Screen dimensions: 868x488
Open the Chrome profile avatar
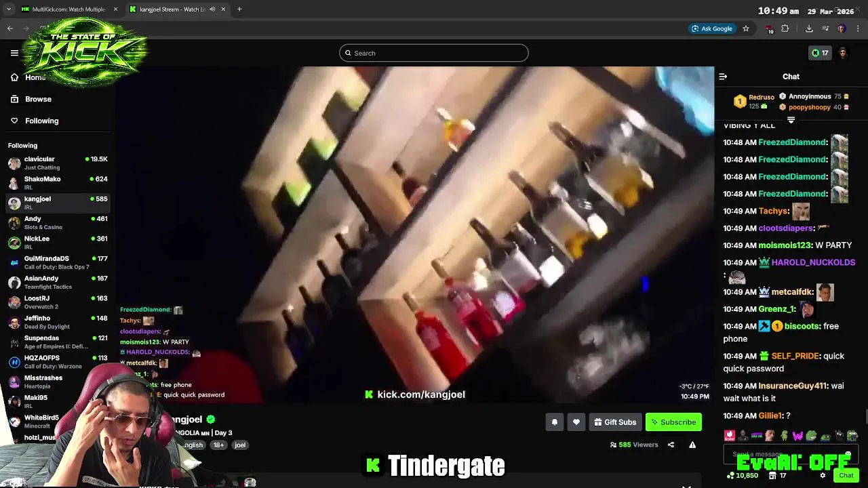point(842,28)
